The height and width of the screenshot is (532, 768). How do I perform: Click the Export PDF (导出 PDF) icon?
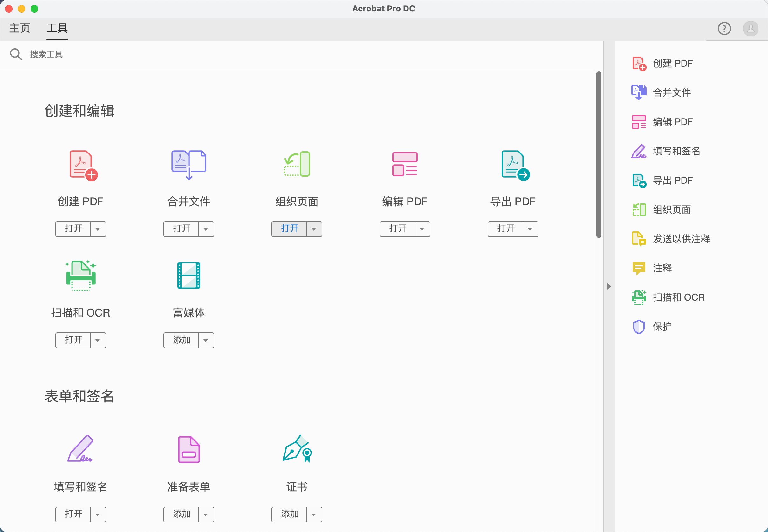515,165
